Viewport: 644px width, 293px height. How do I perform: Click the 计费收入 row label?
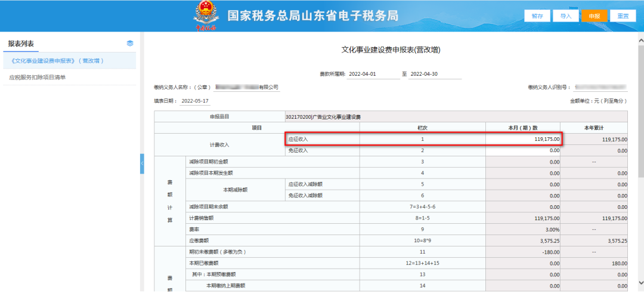pos(219,145)
